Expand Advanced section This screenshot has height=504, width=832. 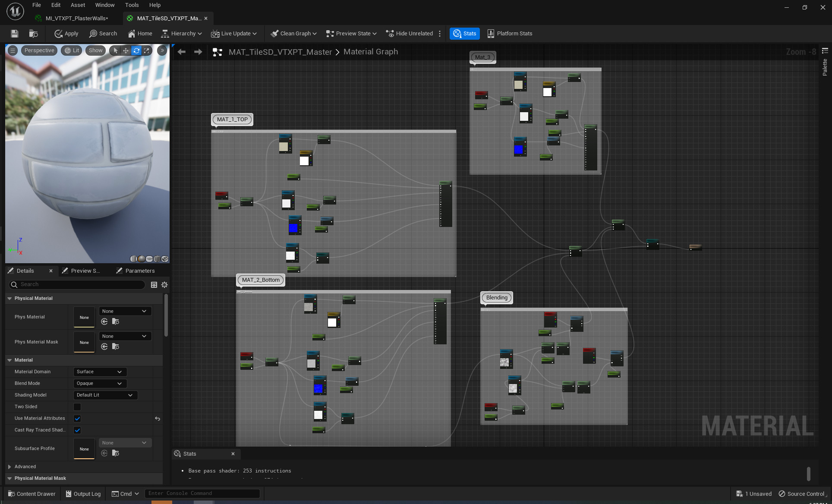pyautogui.click(x=9, y=467)
